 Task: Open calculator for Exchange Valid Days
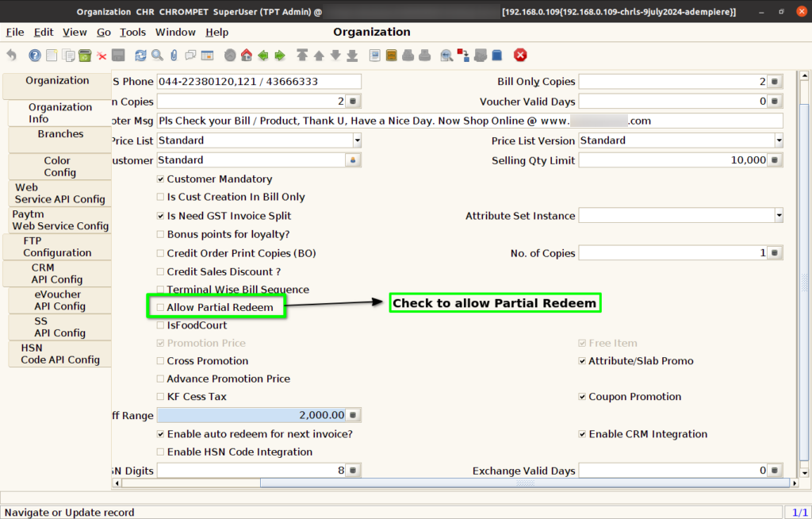(x=775, y=471)
